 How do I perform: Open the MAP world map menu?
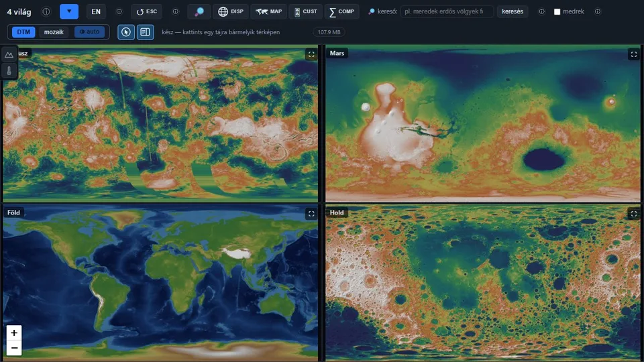pyautogui.click(x=268, y=11)
